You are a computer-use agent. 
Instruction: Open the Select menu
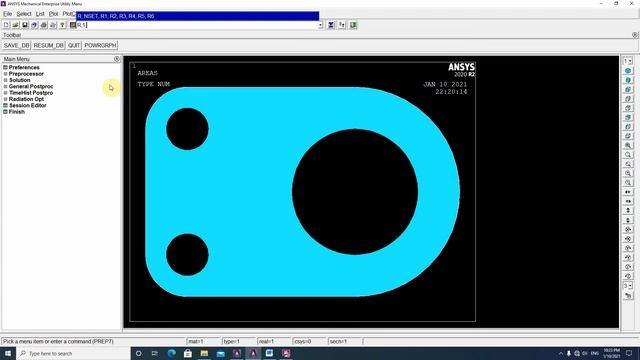pos(24,14)
